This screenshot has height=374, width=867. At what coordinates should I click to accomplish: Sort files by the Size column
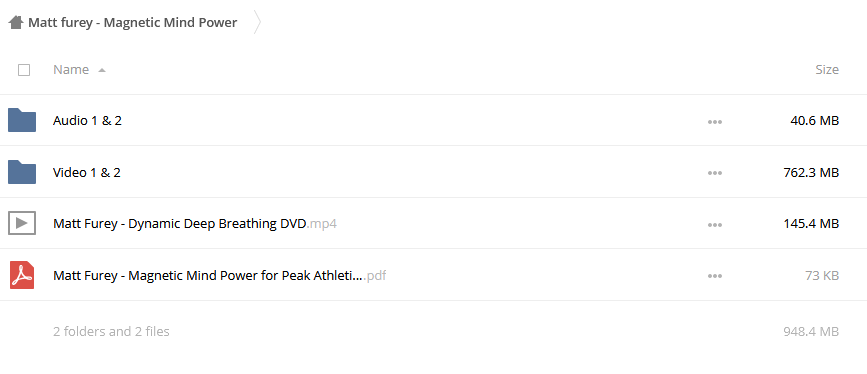click(x=827, y=70)
